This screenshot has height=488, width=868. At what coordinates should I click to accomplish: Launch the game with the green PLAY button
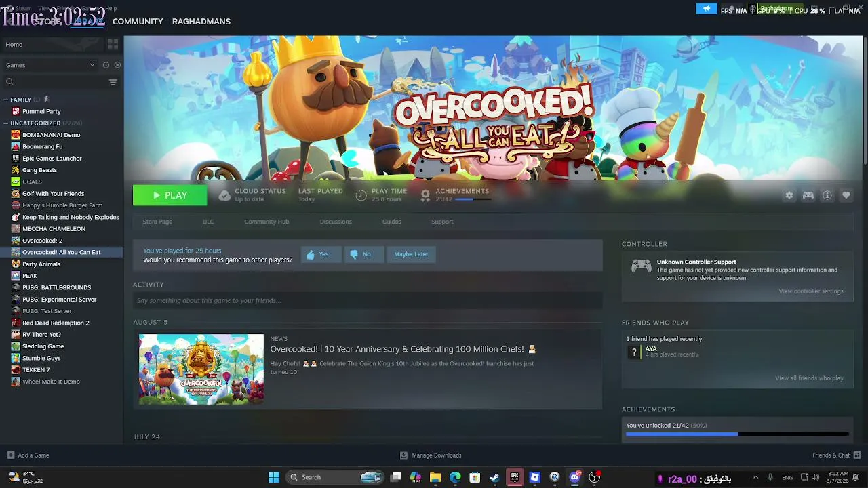click(x=170, y=195)
